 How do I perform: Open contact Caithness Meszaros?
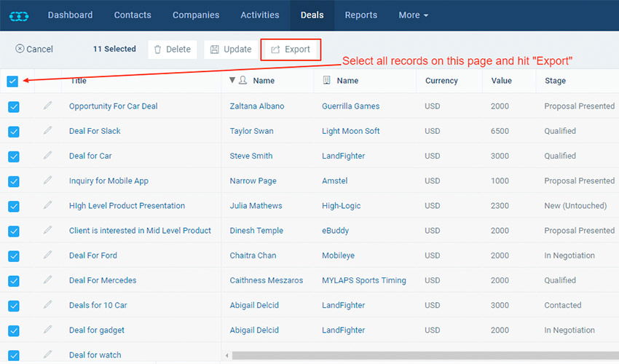click(x=267, y=280)
